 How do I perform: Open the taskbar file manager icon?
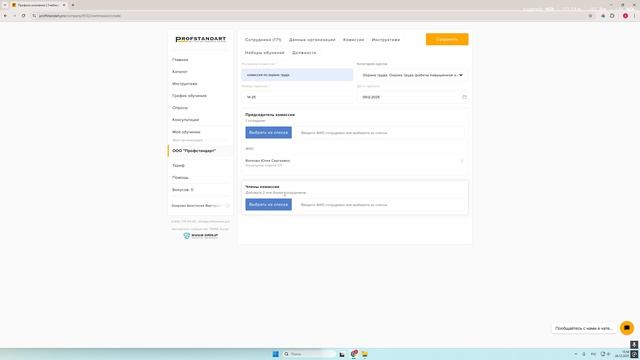pos(342,354)
